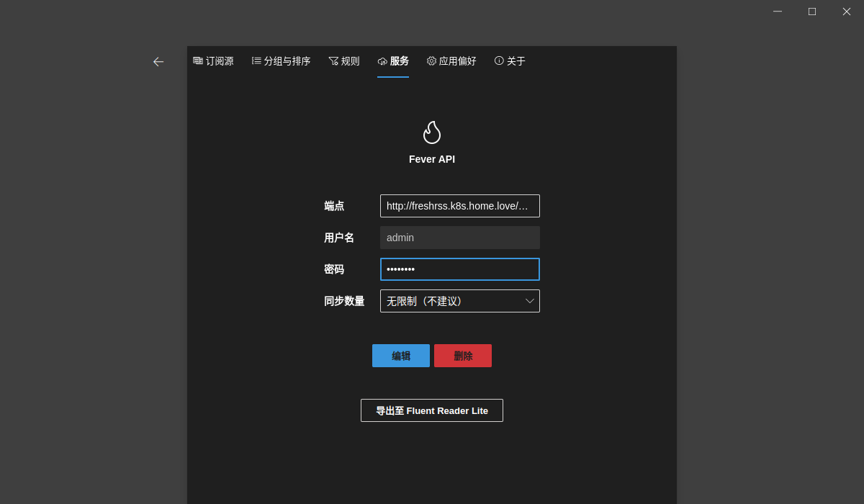Screen dimensions: 864x504
Task: Open the 订阅源 tab
Action: click(x=213, y=61)
